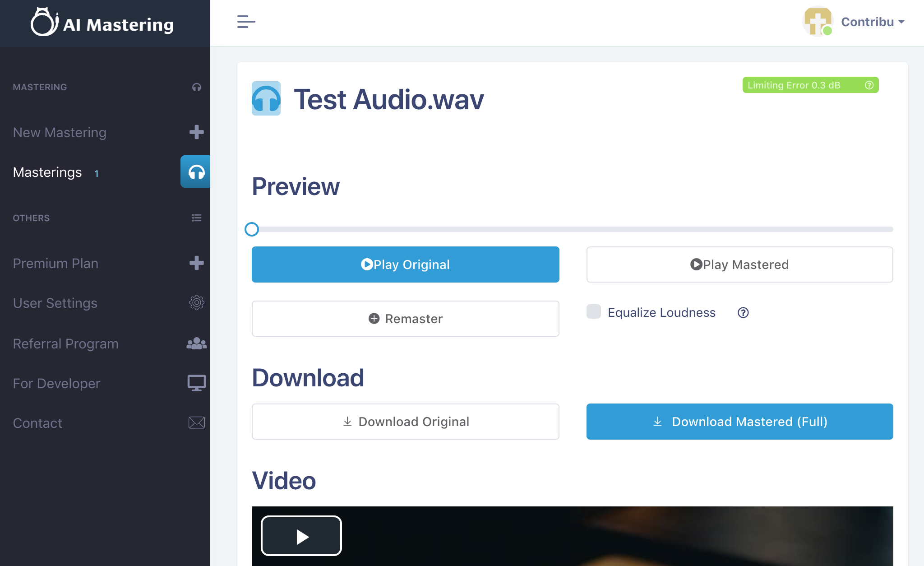Click the people icon for Referral Program
Image resolution: width=924 pixels, height=566 pixels.
pyautogui.click(x=197, y=343)
